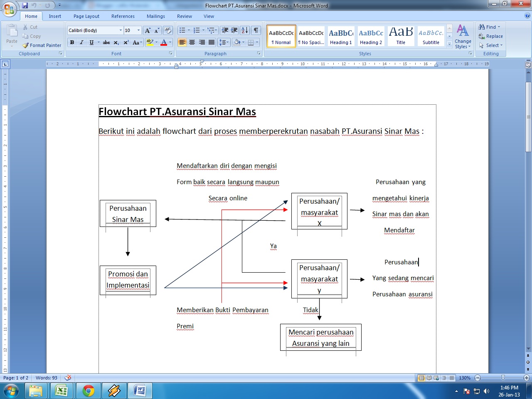
Task: Open the Page Layout tab
Action: (86, 16)
